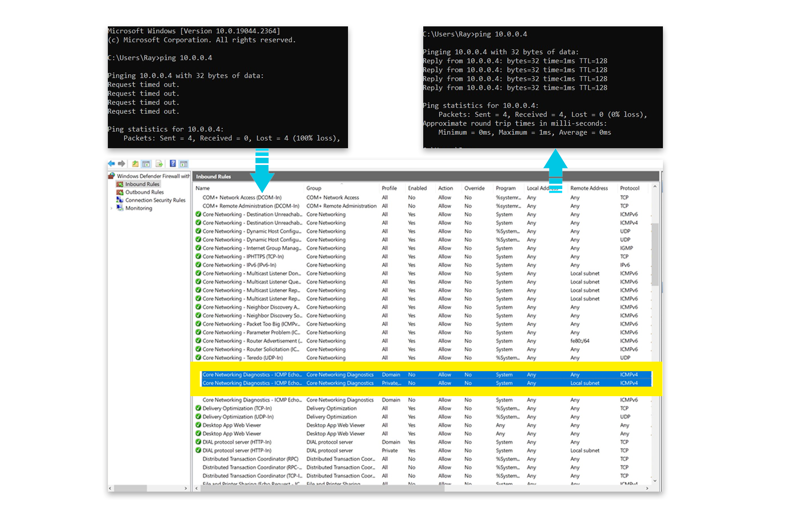Click the Windows Defender Firewall root icon

pyautogui.click(x=112, y=176)
